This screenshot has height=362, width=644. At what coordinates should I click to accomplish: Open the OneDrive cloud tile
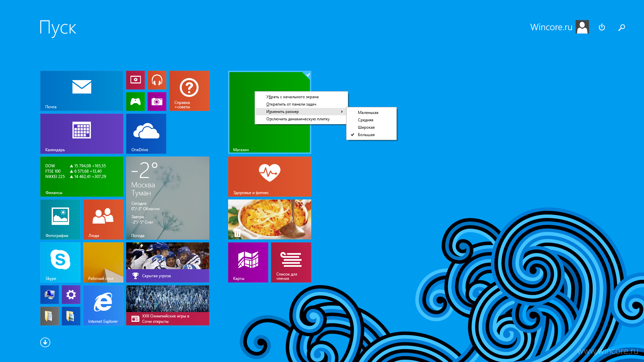pyautogui.click(x=146, y=133)
